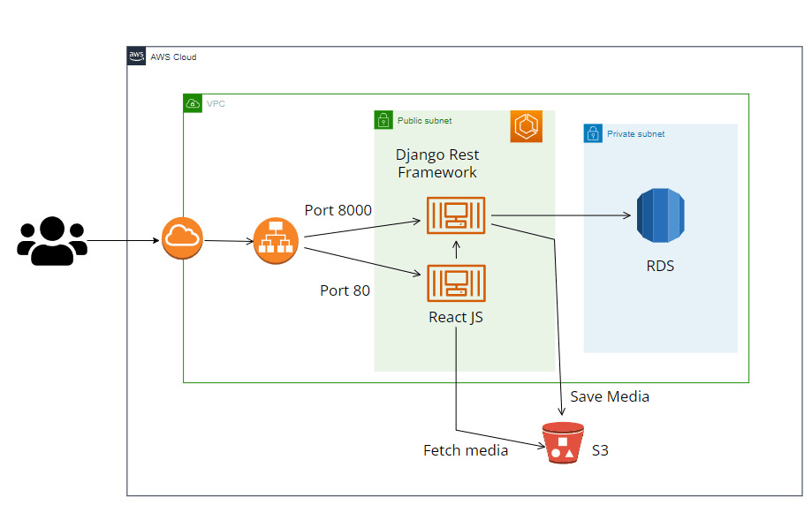Click the users group icon
Image resolution: width=812 pixels, height=520 pixels.
click(x=52, y=240)
